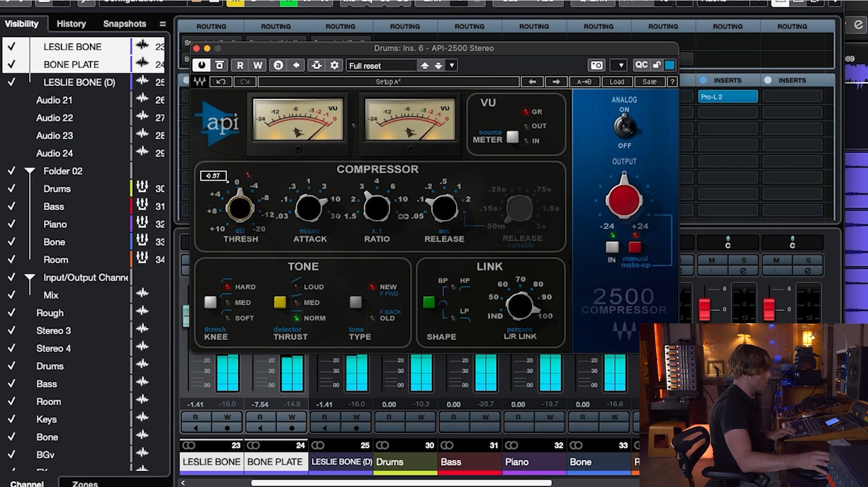Switch to the Visibility tab
Screen dimensions: 868x487
point(21,24)
